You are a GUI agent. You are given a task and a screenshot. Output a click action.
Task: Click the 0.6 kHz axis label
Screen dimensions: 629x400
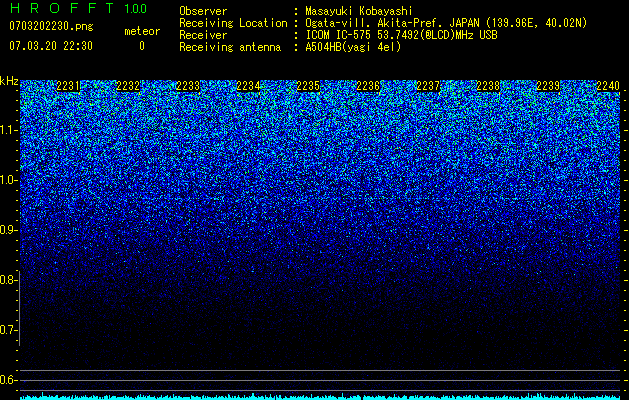(x=9, y=380)
